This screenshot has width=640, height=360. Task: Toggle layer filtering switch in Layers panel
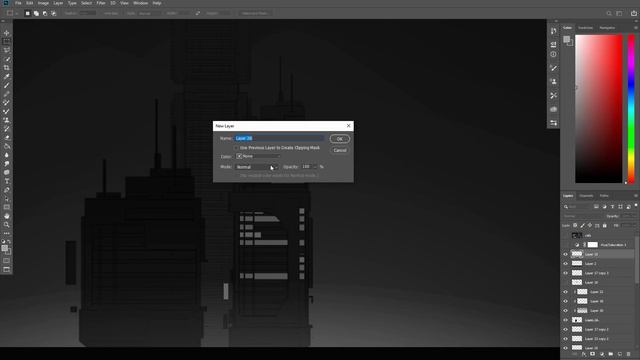tap(636, 206)
